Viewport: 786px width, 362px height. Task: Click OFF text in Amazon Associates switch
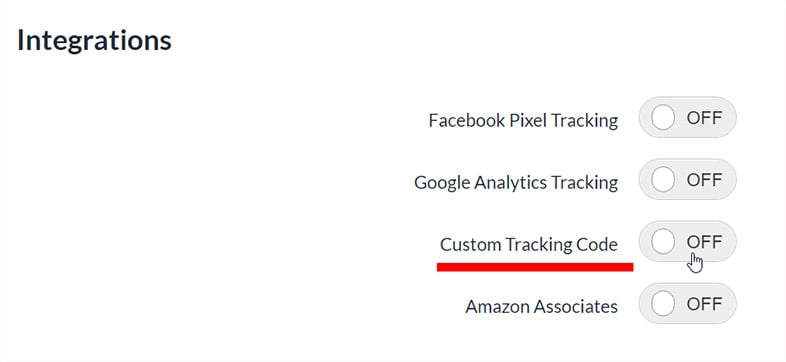click(704, 303)
